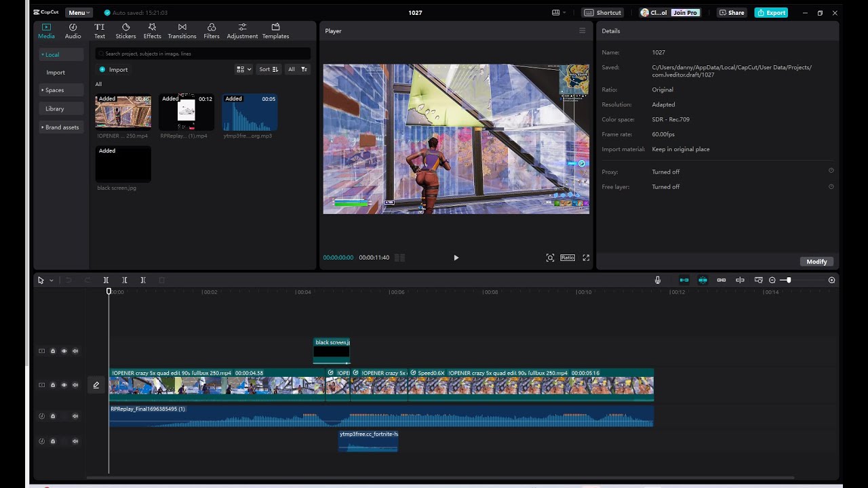
Task: Hide the main video track
Action: pos(64,385)
